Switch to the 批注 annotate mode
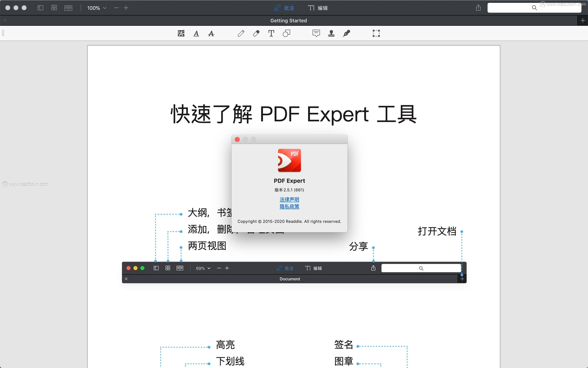The height and width of the screenshot is (368, 588). coord(284,8)
